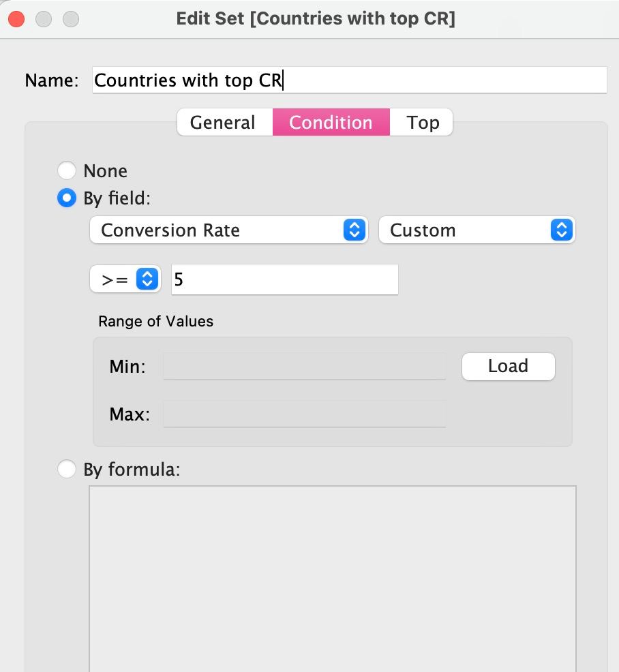
Task: Close the Edit Set window with red button
Action: click(x=17, y=19)
